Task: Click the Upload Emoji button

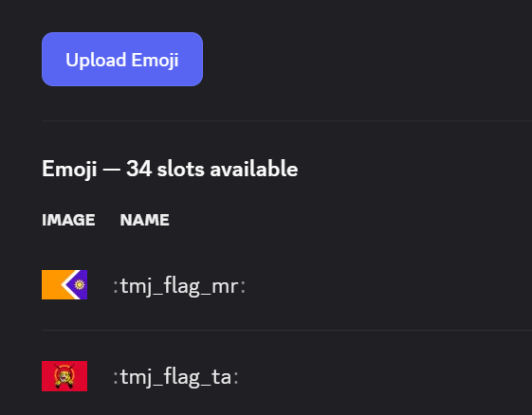Action: click(122, 59)
